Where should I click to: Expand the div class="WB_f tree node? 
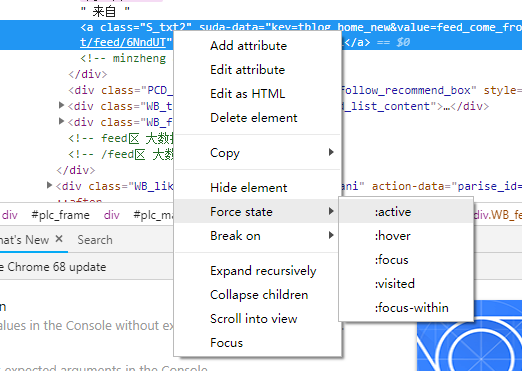coord(61,121)
